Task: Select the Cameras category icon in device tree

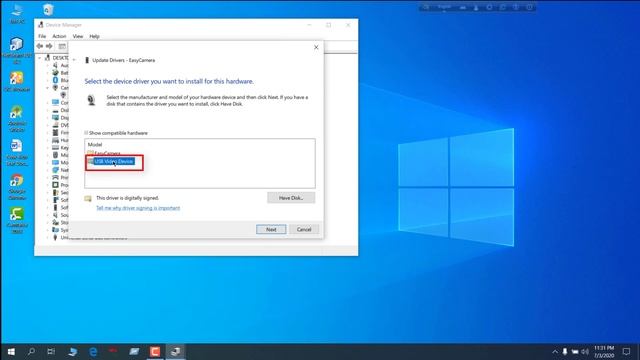Action: (56, 88)
